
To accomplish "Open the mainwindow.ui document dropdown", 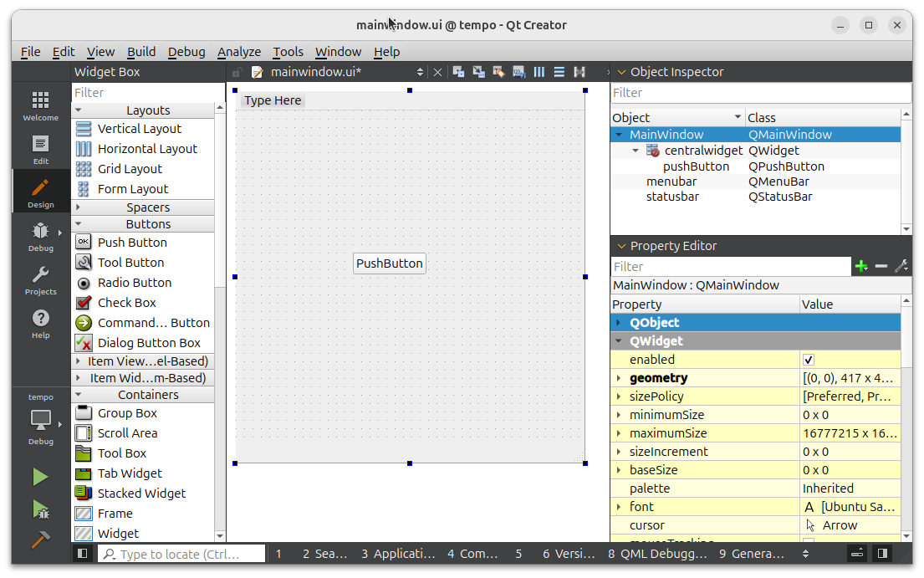I will pyautogui.click(x=420, y=72).
